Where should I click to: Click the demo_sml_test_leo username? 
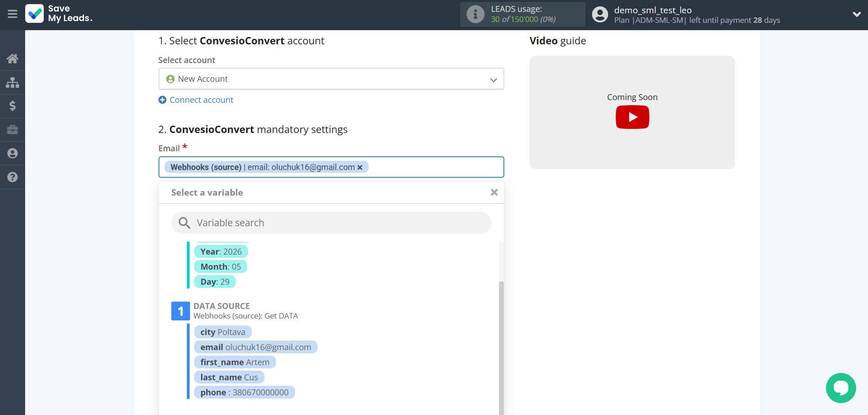pos(653,10)
